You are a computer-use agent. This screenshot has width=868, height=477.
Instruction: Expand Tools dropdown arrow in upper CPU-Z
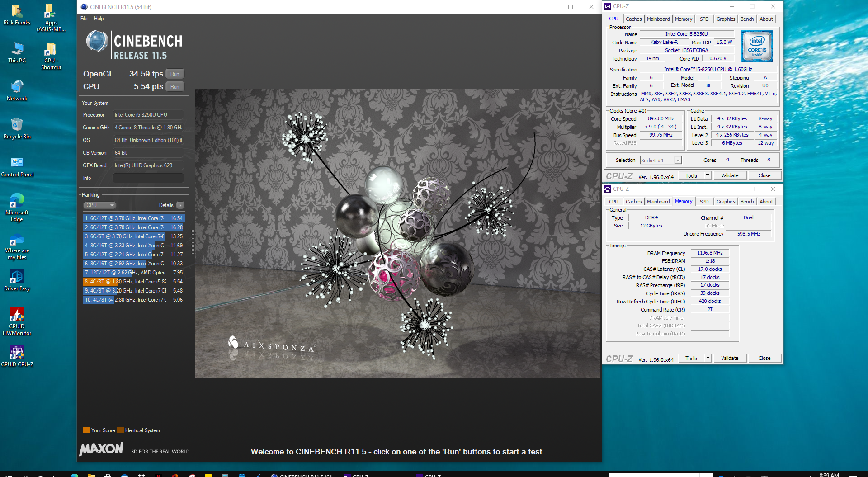coord(708,176)
